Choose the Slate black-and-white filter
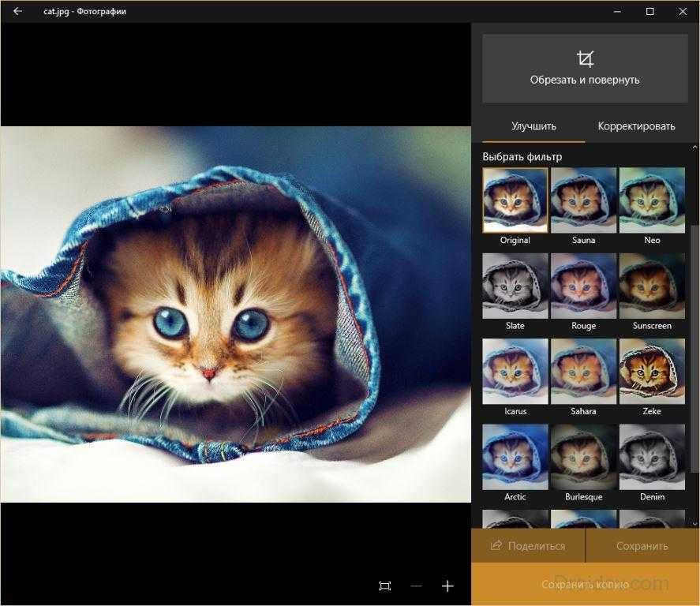 [515, 286]
